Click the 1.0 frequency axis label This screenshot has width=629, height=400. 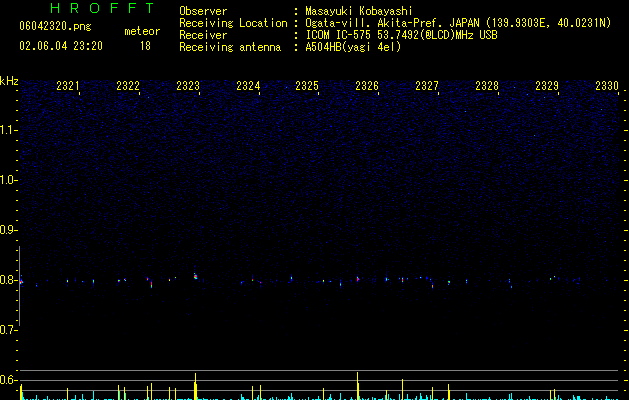click(8, 180)
